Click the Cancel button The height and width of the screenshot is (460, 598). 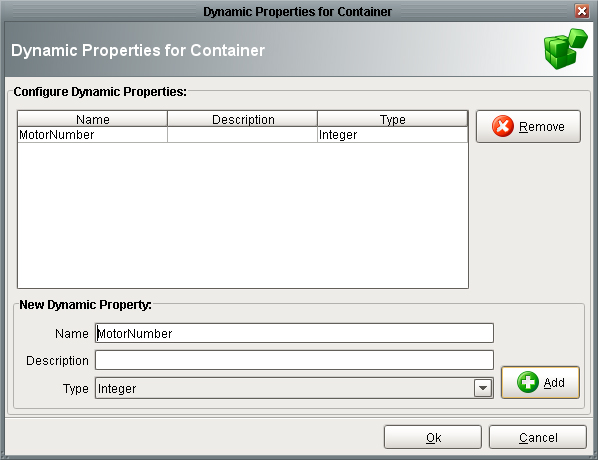[x=538, y=437]
